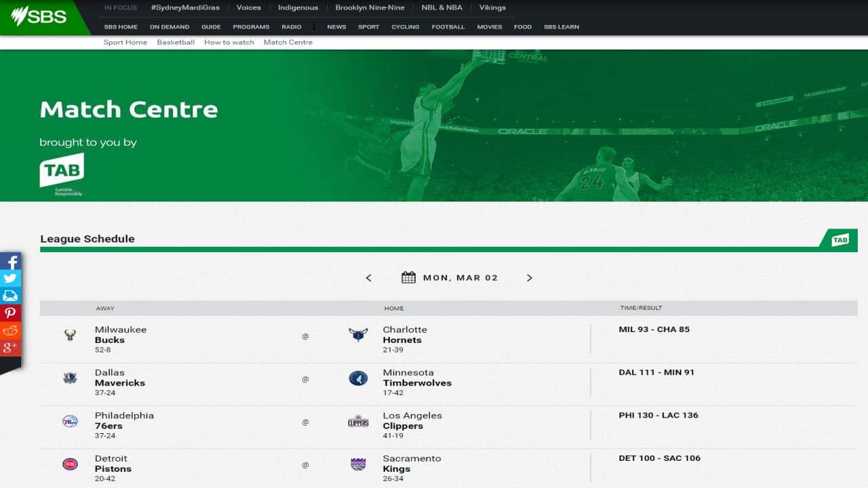Share the page via the Twitter icon
Screen dimensions: 868x488
[10, 279]
